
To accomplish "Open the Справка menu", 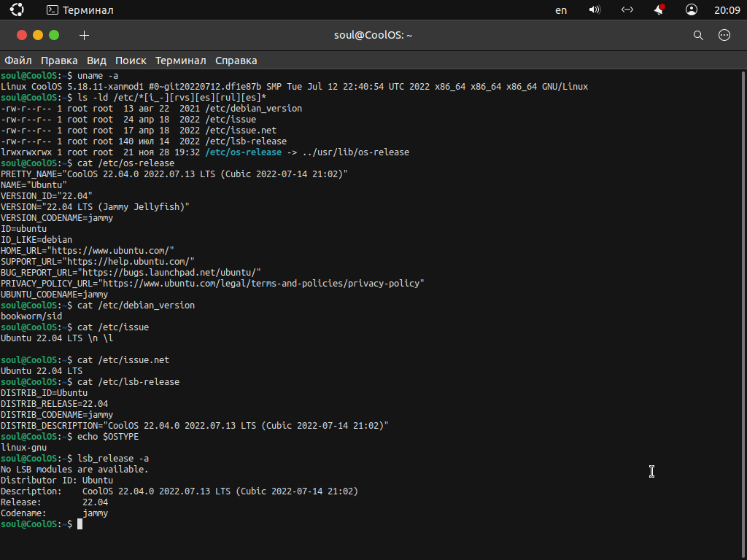I will click(236, 61).
